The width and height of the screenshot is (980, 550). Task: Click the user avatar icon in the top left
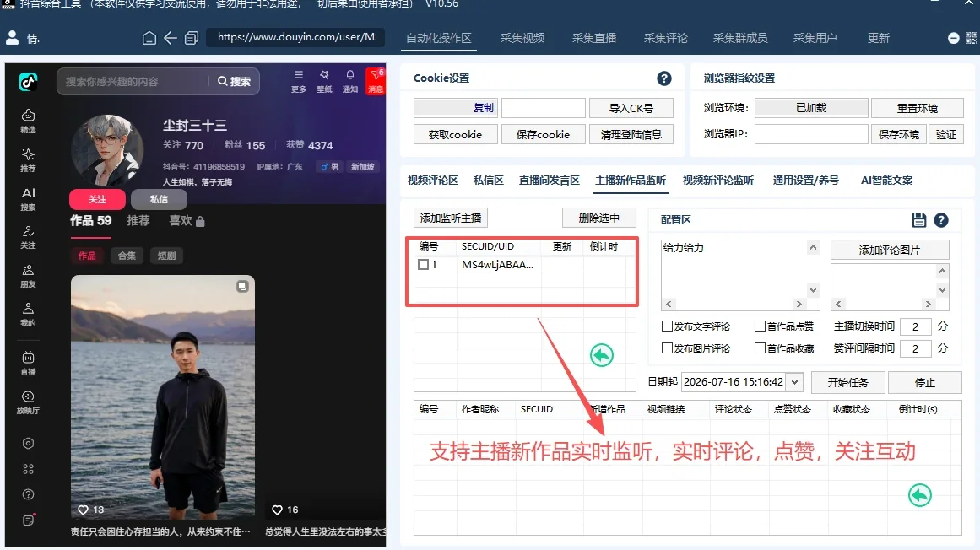tap(12, 38)
